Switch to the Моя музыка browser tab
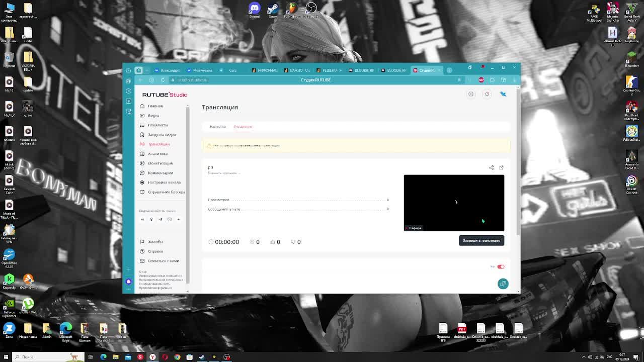The image size is (644, 362). click(x=200, y=70)
